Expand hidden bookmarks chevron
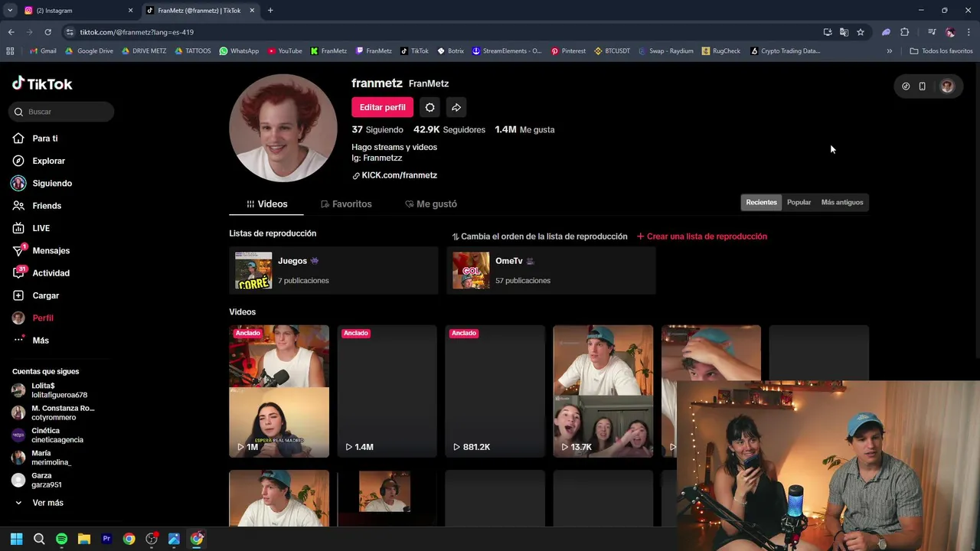 tap(889, 51)
